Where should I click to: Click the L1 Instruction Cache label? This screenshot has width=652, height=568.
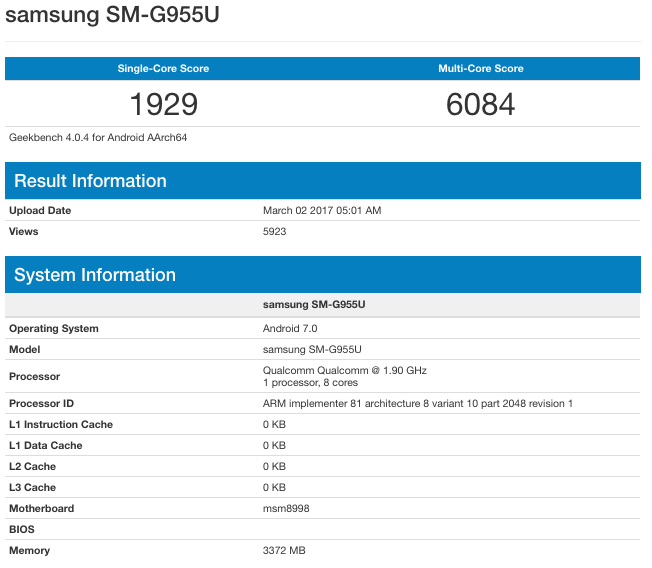coord(61,424)
